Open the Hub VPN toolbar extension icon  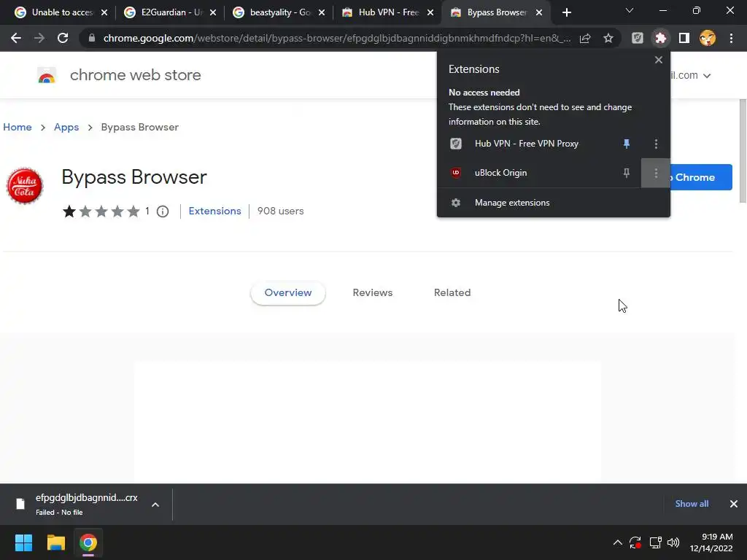[638, 38]
